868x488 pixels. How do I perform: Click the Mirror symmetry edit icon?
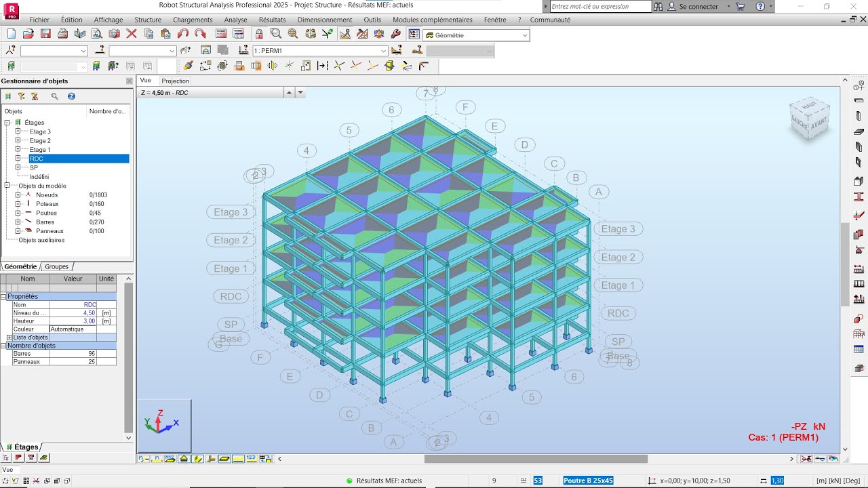[273, 66]
